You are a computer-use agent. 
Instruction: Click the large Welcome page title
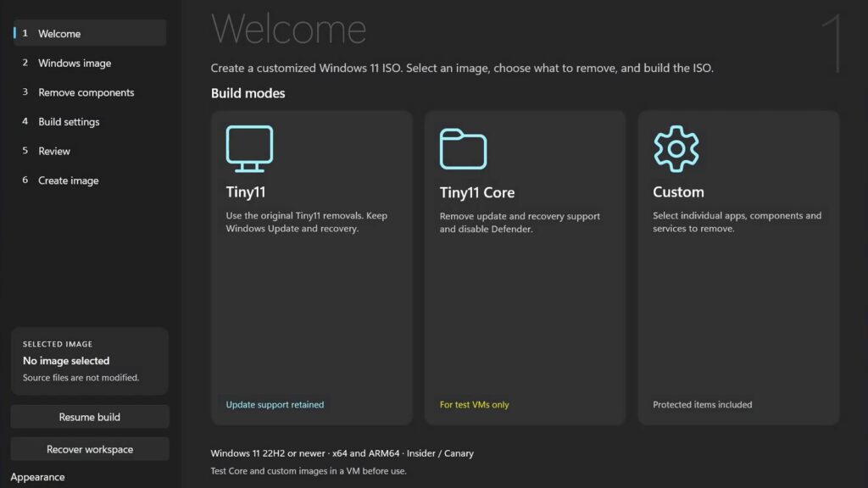click(x=288, y=29)
